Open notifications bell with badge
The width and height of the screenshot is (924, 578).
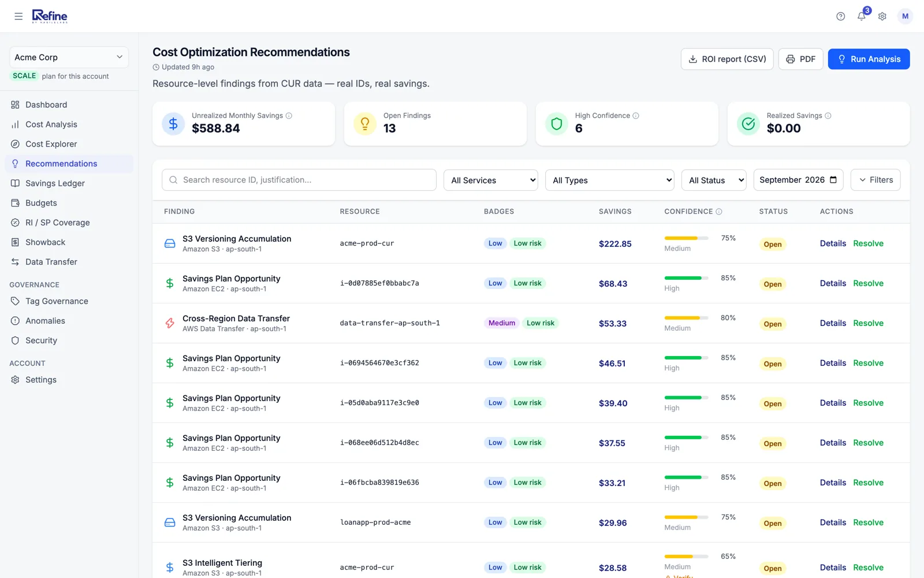862,16
